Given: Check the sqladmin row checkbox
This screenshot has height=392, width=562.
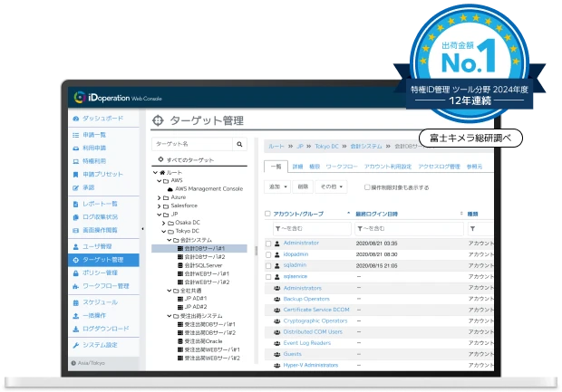Looking at the screenshot, I should tap(268, 265).
